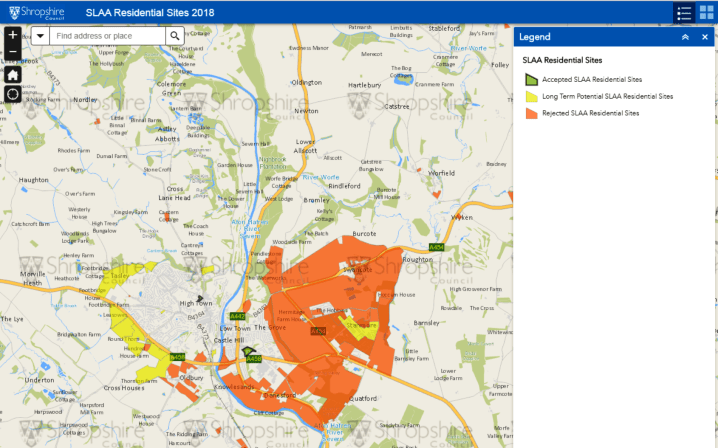The width and height of the screenshot is (718, 448).
Task: Zoom out of the map
Action: 12,53
